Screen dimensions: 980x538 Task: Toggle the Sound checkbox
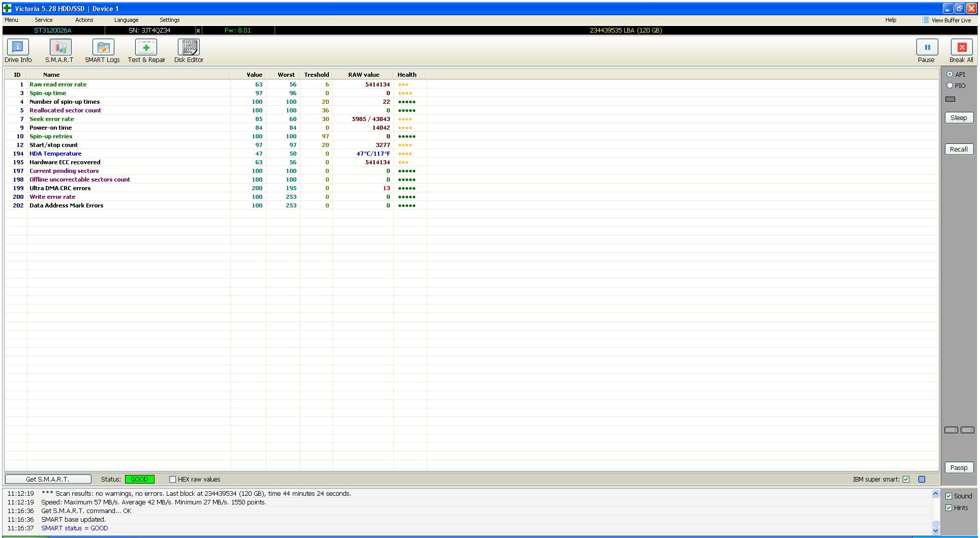[948, 496]
